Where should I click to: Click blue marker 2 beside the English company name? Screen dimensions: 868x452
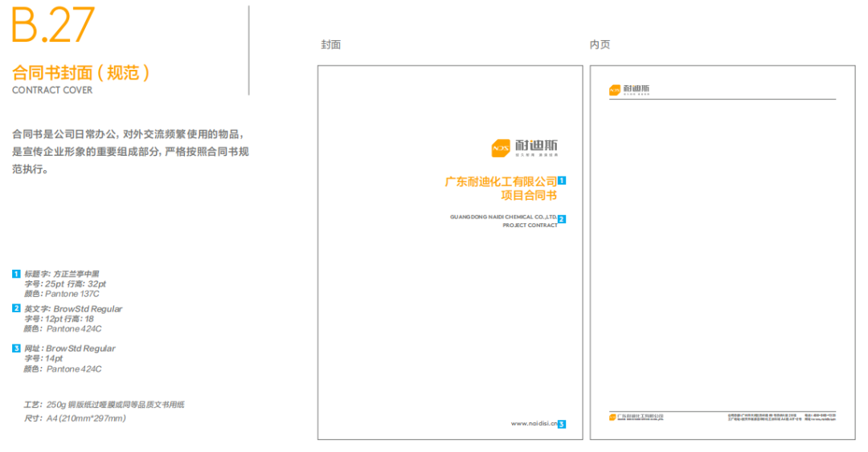(x=562, y=218)
